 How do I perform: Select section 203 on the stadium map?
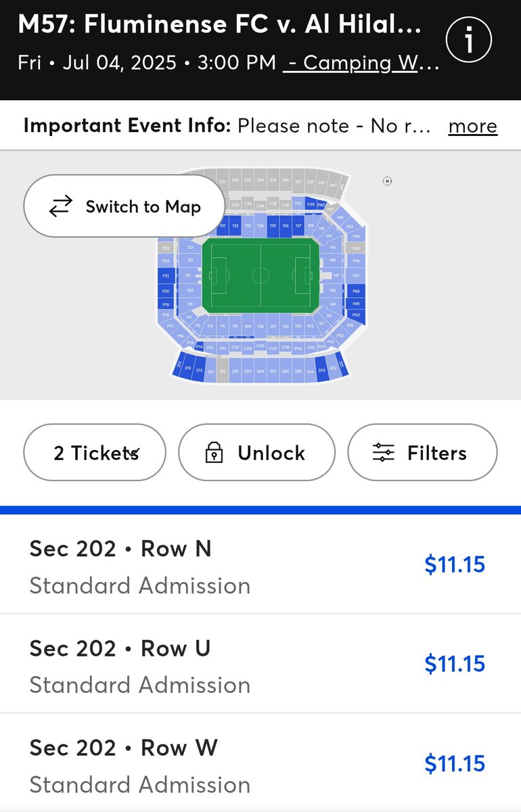321,371
